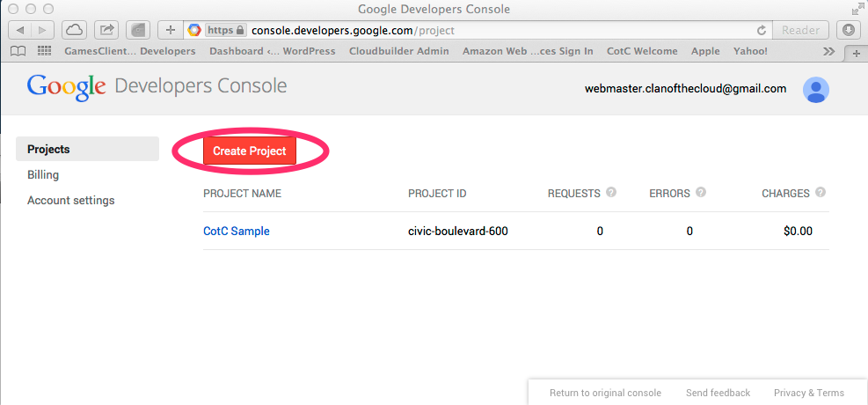Screen dimensions: 868x405
Task: Open the CotC Sample project link
Action: coord(237,231)
